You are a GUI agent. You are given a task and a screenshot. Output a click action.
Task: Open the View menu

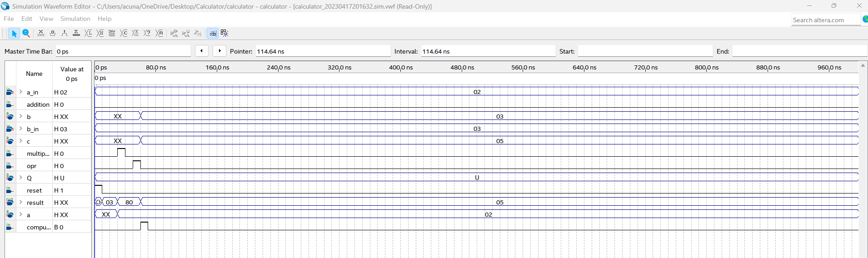point(46,19)
